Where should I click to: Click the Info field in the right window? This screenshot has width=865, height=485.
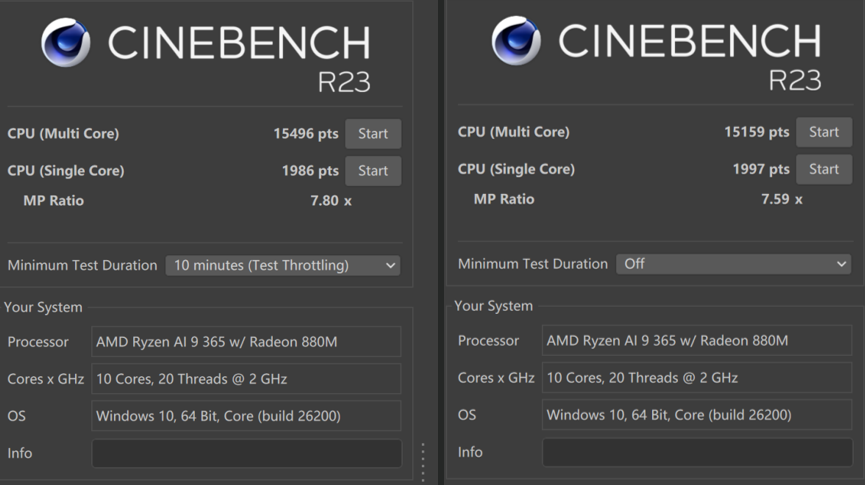(697, 452)
